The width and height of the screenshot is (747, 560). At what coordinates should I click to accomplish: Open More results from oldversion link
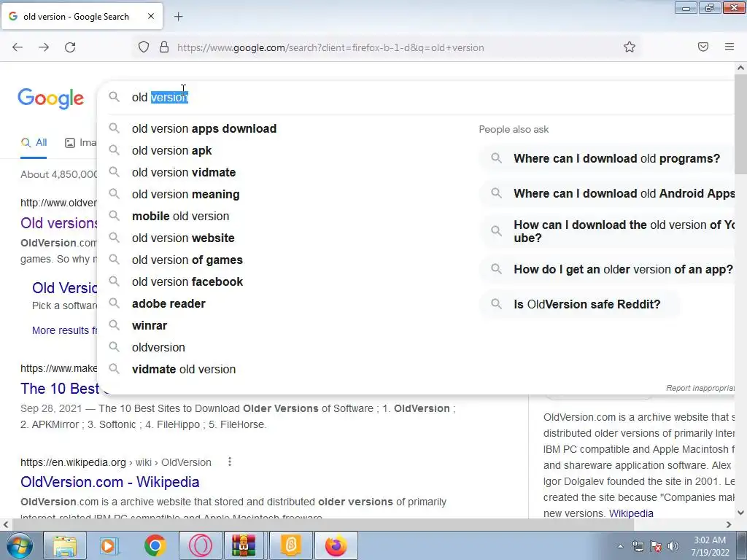tap(64, 330)
